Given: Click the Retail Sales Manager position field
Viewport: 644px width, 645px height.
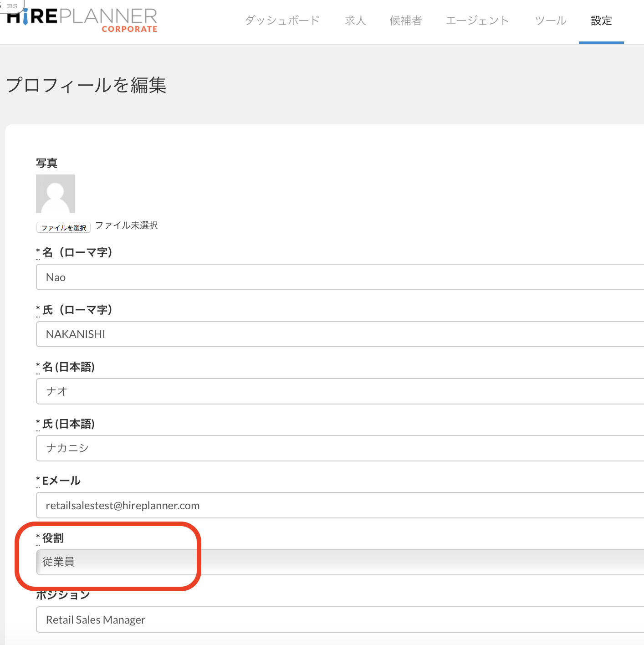Looking at the screenshot, I should 339,619.
